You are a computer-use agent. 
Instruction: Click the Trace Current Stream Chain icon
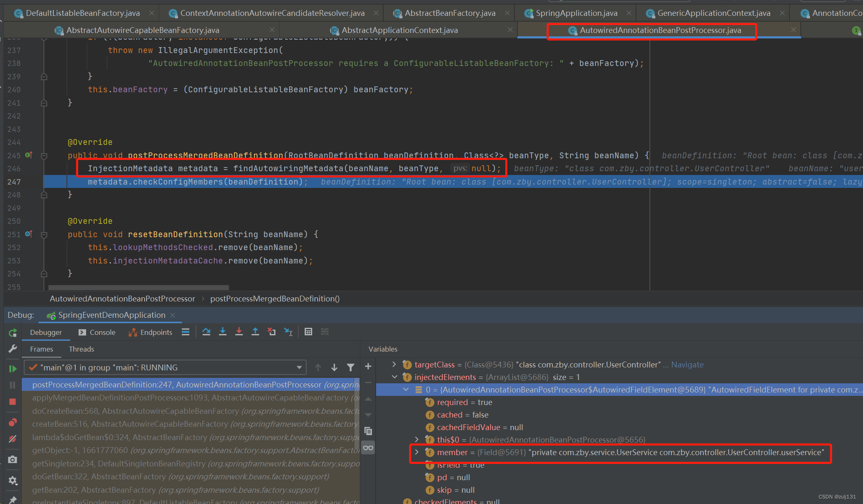click(325, 332)
